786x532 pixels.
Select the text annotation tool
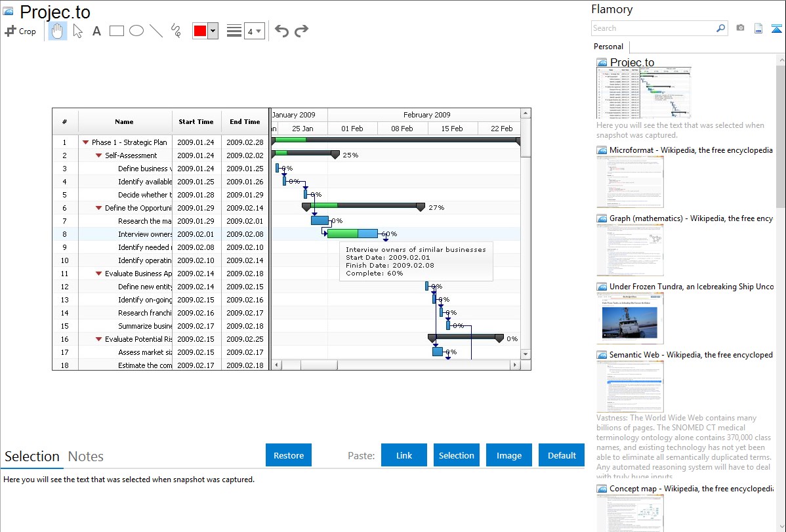(96, 31)
